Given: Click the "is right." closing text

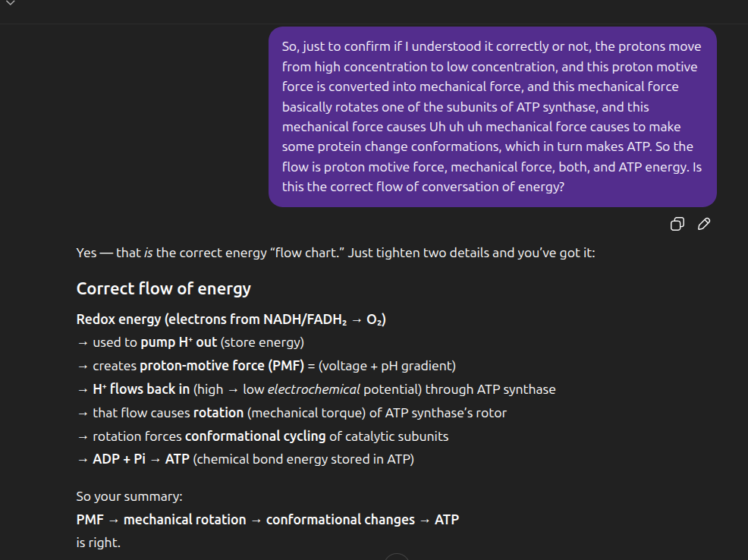Looking at the screenshot, I should (98, 543).
